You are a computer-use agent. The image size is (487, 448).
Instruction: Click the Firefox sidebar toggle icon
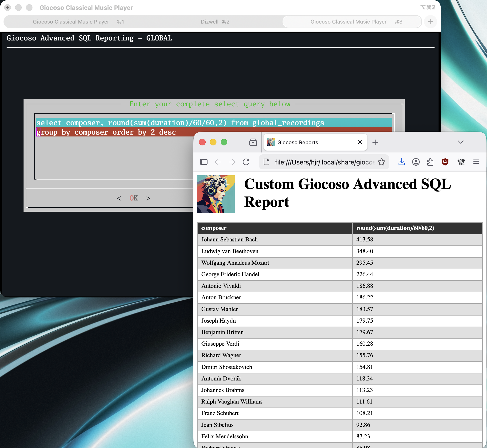204,162
